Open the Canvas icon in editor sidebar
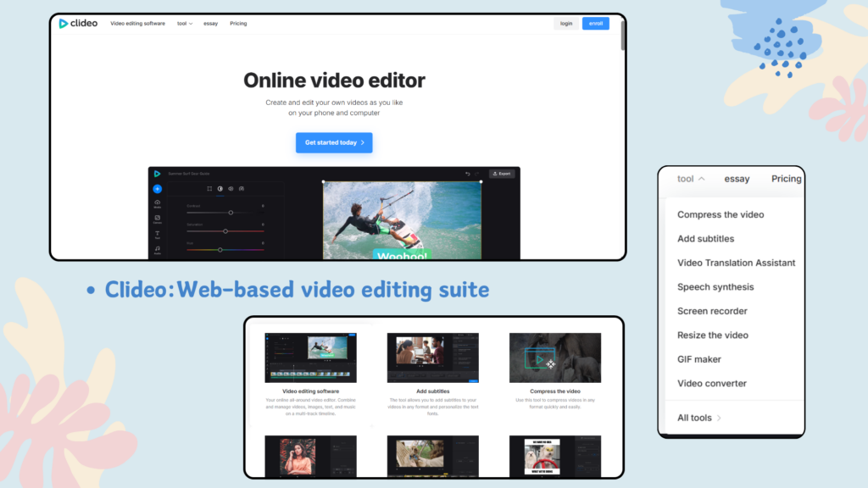 (x=157, y=219)
